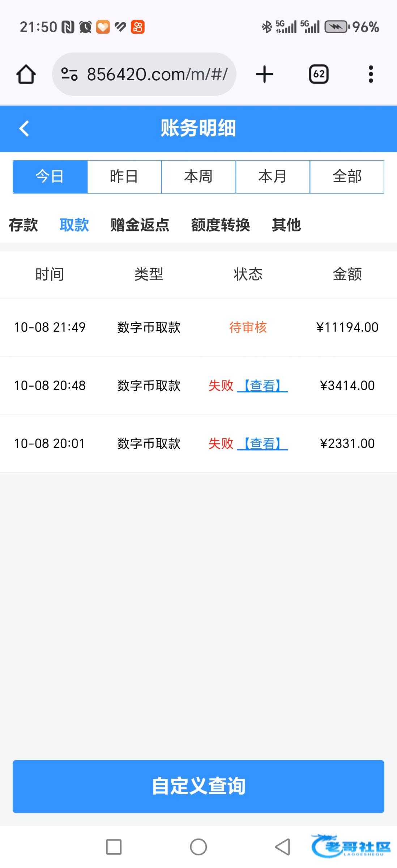View failure details for ¥2331.00 withdrawal

pos(262,444)
